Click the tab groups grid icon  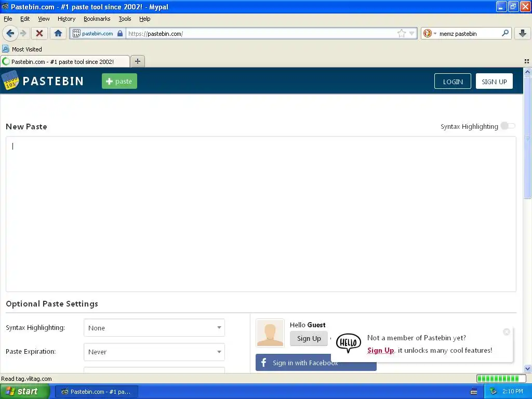(527, 61)
